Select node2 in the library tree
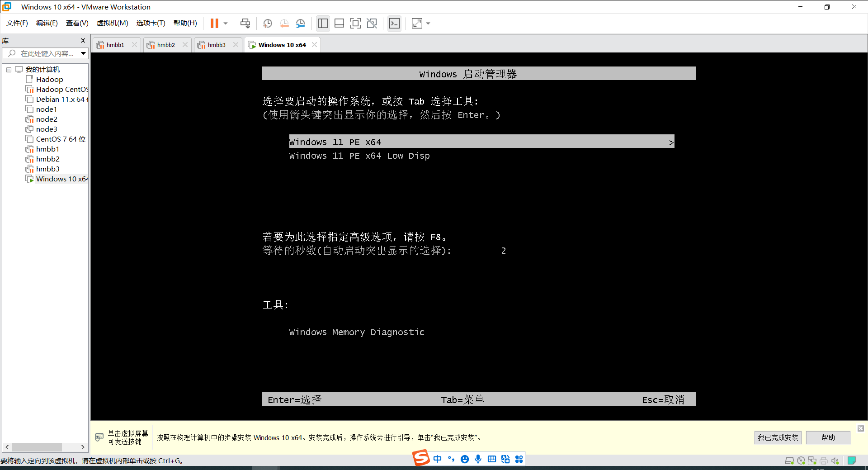 pos(46,119)
